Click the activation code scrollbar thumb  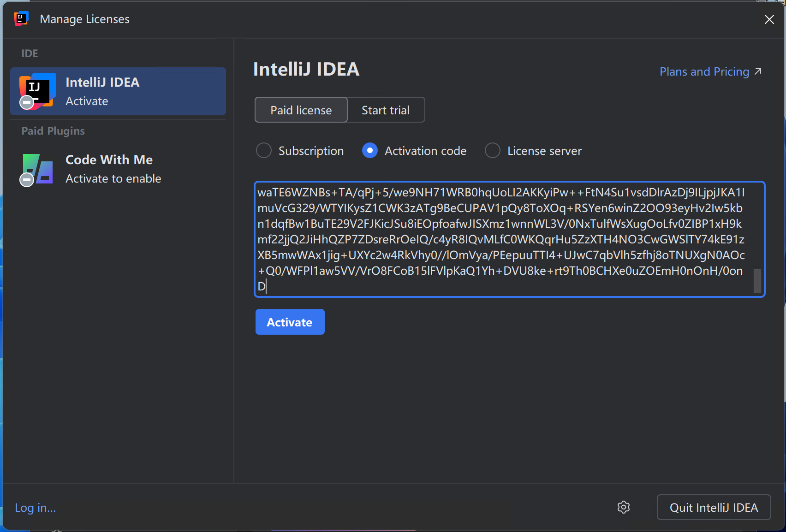tap(757, 281)
